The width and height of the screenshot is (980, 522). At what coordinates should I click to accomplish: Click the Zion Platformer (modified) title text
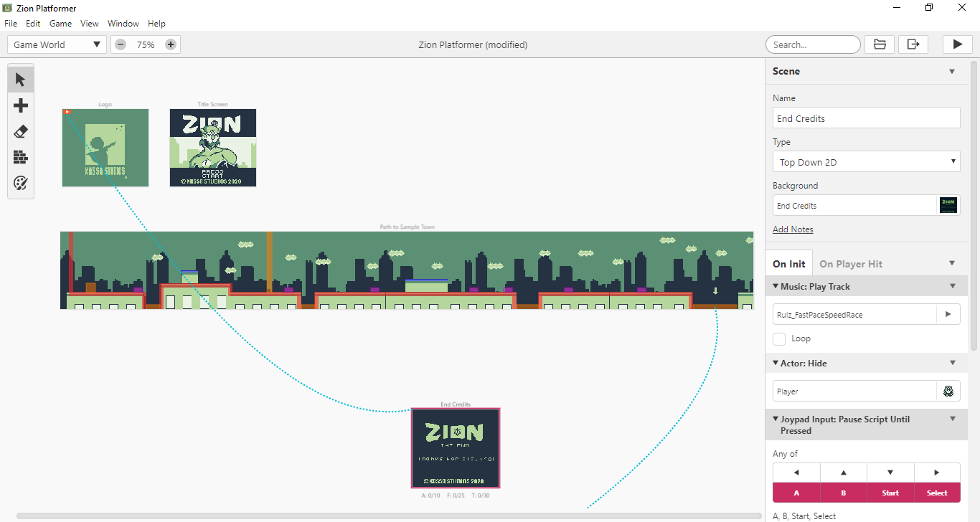(x=473, y=44)
